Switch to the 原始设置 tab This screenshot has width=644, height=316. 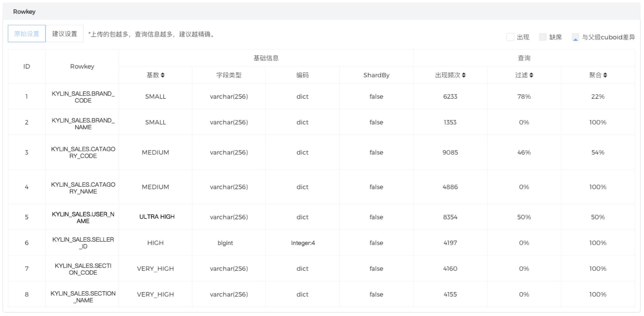click(x=27, y=34)
